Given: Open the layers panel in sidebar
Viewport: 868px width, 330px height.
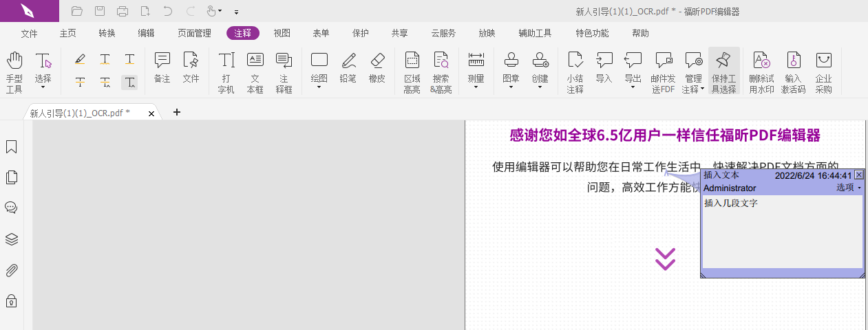Looking at the screenshot, I should 11,239.
